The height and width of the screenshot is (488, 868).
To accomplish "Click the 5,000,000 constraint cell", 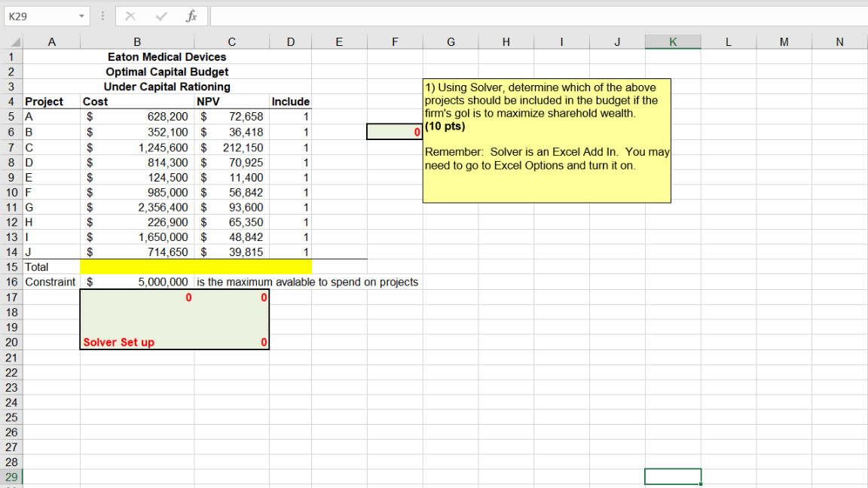I will point(137,282).
